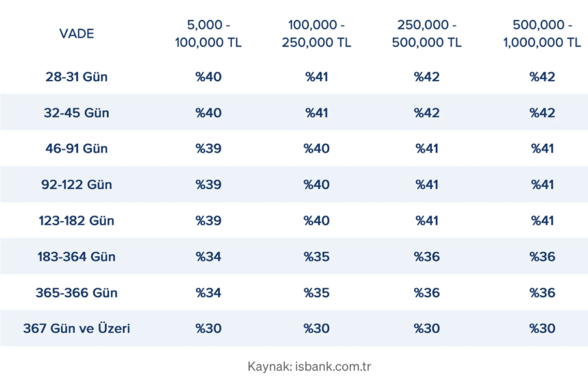Viewport: 588px width, 378px height.
Task: Select the 46-91 Gün row label
Action: click(x=76, y=149)
